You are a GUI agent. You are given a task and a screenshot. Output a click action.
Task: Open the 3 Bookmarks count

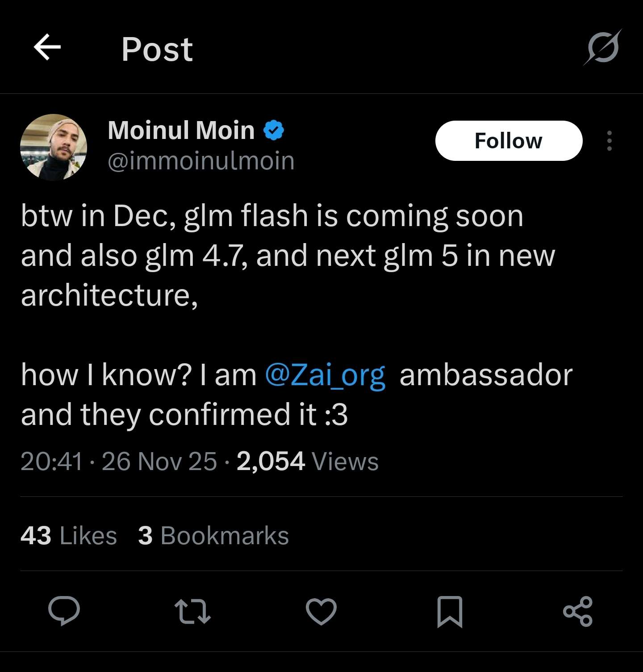[213, 535]
